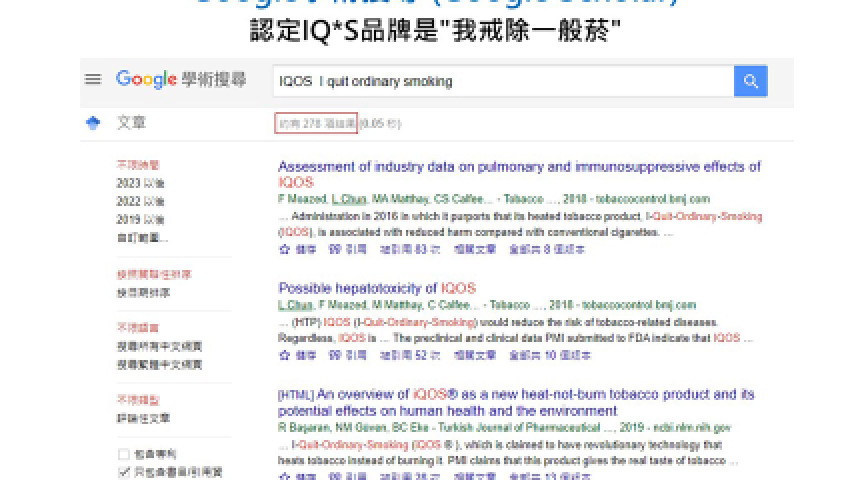
Task: Click the blue scholar cap icon beside 文章
Action: [93, 123]
